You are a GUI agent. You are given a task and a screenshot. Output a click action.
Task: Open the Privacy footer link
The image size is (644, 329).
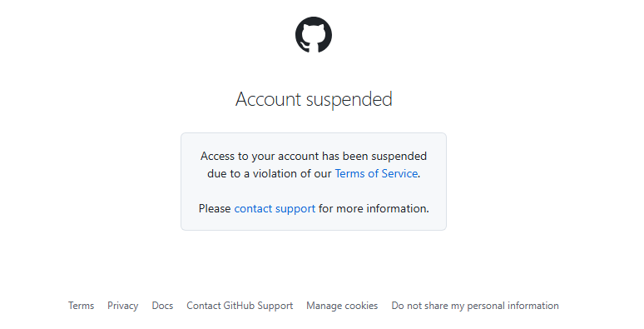coord(123,306)
